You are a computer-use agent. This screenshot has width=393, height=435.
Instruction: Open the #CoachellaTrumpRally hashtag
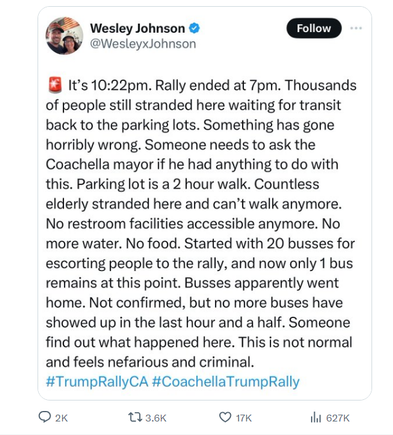click(x=226, y=382)
